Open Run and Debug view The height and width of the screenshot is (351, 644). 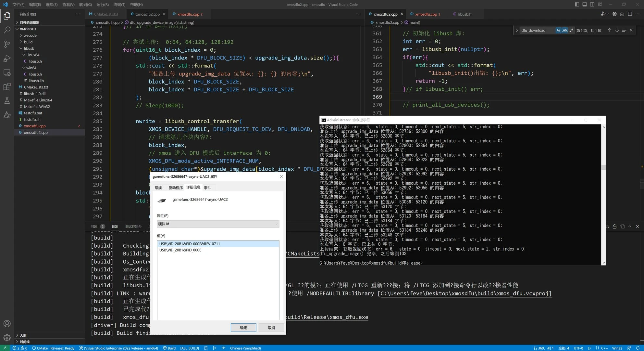(7, 58)
